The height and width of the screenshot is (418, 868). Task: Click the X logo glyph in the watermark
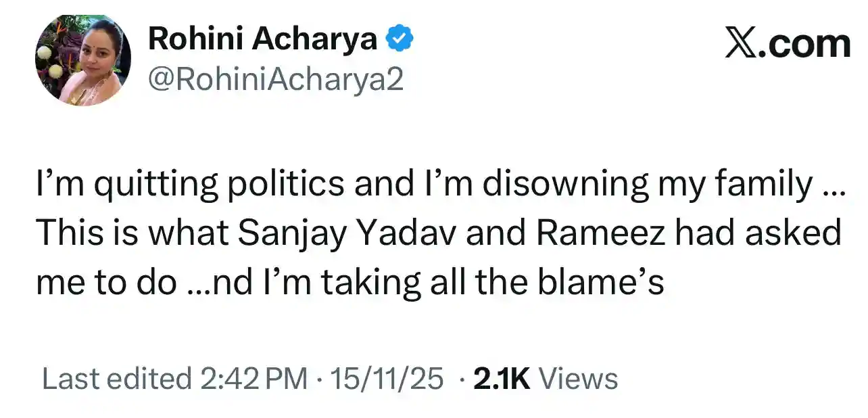pos(740,44)
